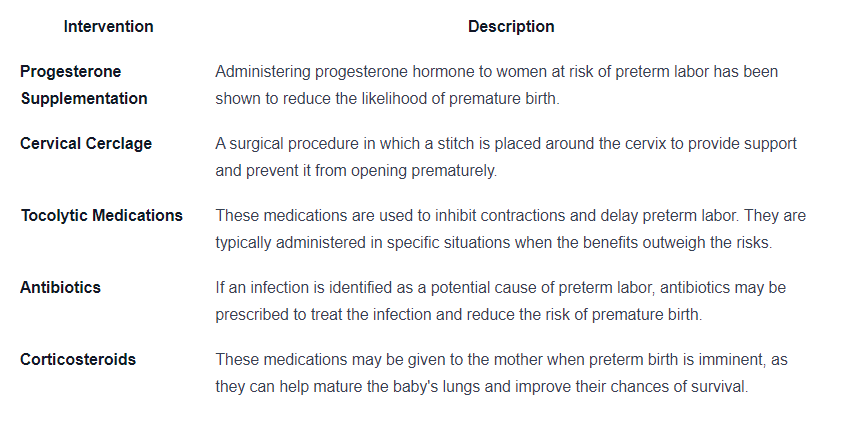Click the line 'and prevent it from opening prematurely'
The image size is (862, 432).
pos(356,171)
